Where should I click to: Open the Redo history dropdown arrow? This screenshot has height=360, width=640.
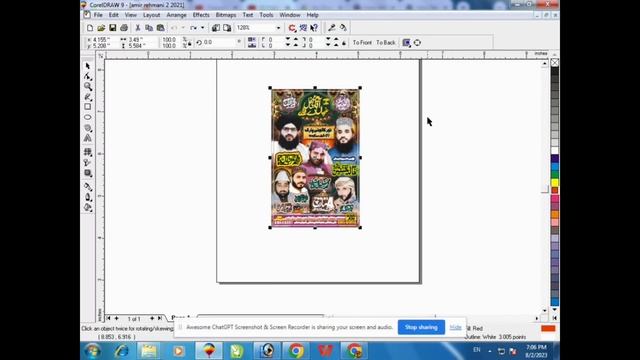[202, 28]
